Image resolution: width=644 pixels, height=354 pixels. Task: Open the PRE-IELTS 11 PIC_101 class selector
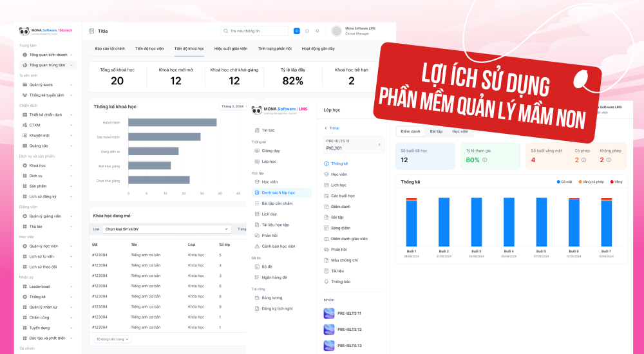click(354, 145)
